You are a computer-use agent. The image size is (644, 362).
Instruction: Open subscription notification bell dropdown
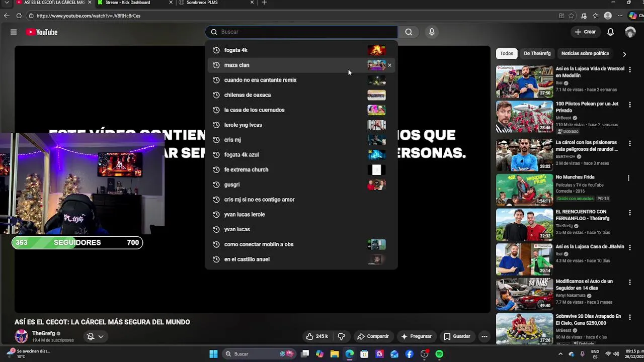pos(95,336)
